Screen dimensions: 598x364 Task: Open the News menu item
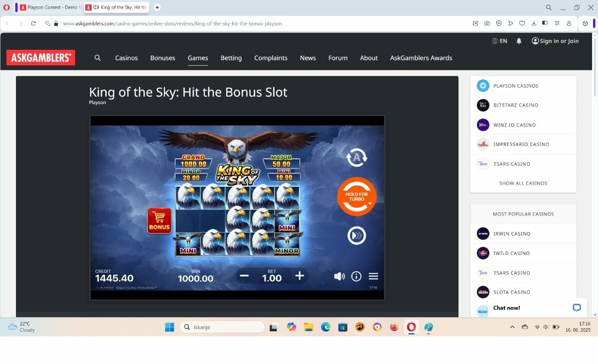click(308, 58)
